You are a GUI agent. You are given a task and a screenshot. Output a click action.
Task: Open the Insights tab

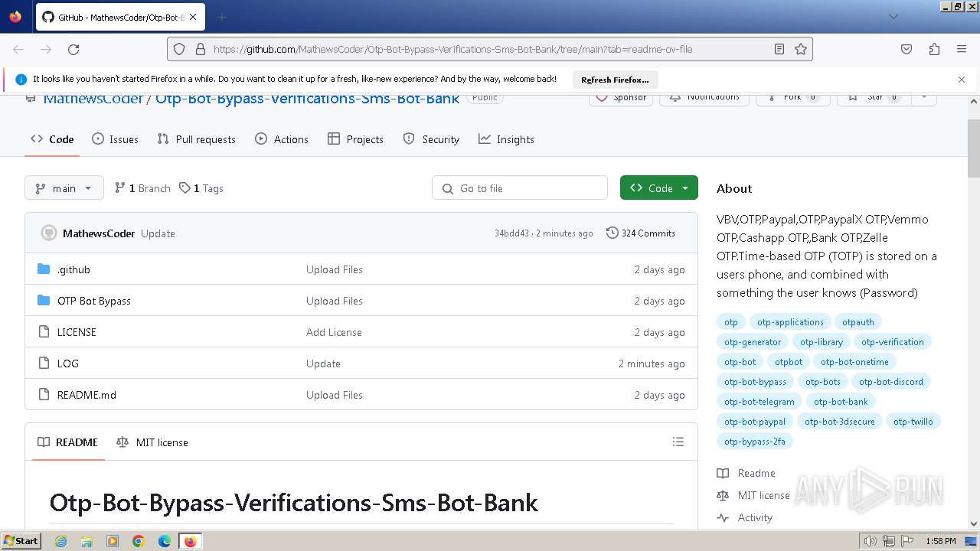[506, 139]
